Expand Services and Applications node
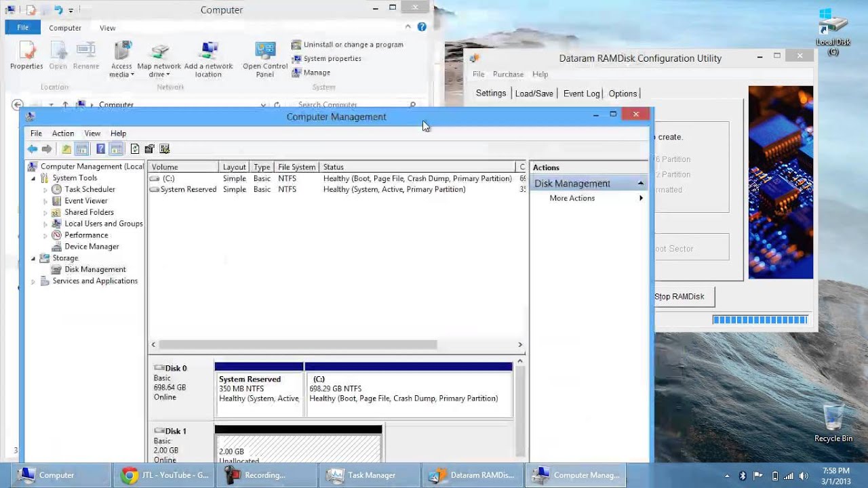868x488 pixels. coord(33,281)
